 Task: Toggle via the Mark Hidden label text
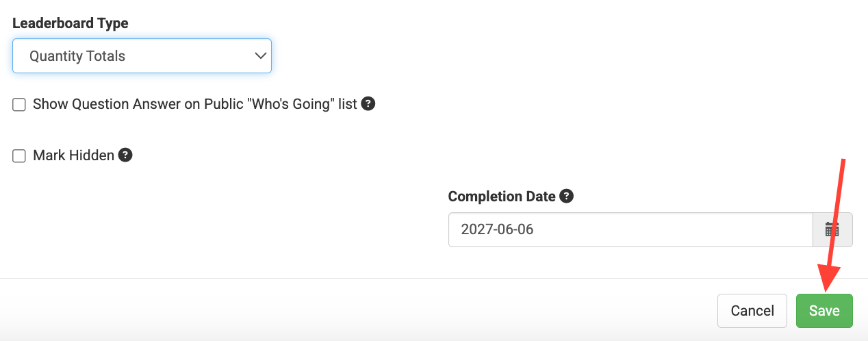pos(73,155)
